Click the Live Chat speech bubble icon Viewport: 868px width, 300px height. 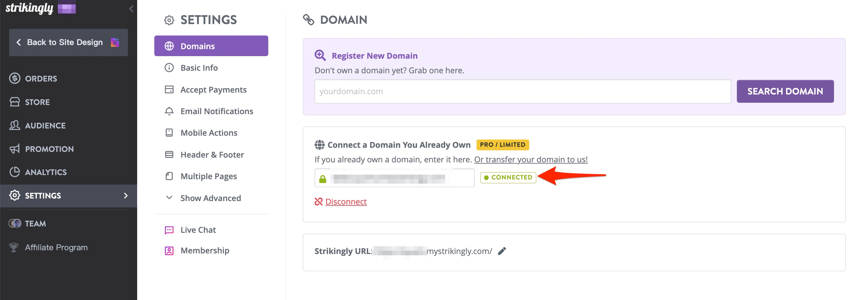point(169,230)
